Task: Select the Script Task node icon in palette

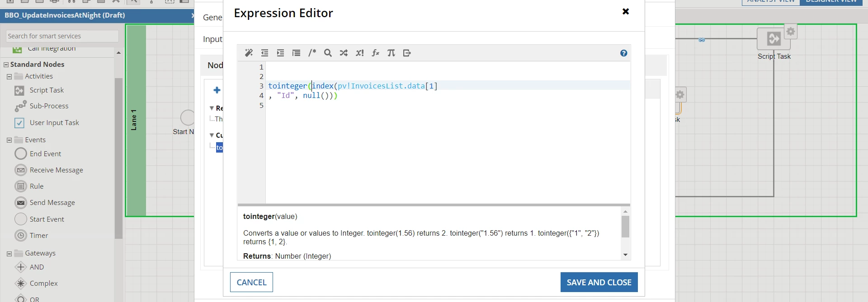Action: tap(19, 91)
